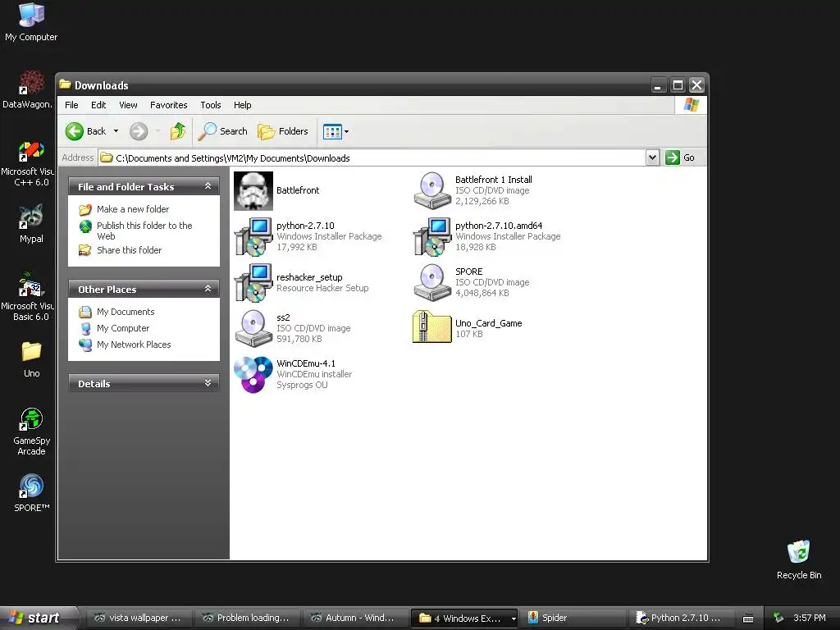Select the Uno folder on desktop
The height and width of the screenshot is (630, 840).
[x=31, y=359]
